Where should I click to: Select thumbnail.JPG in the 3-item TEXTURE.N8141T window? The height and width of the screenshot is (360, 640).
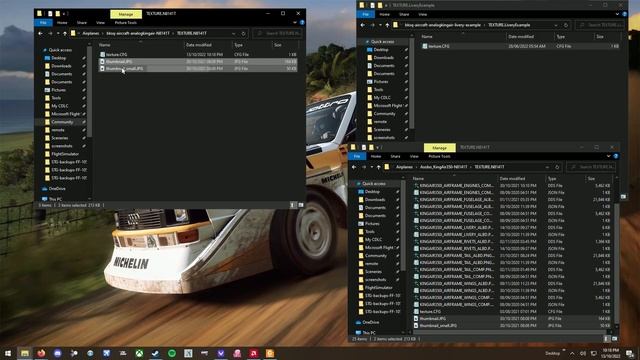click(198, 62)
